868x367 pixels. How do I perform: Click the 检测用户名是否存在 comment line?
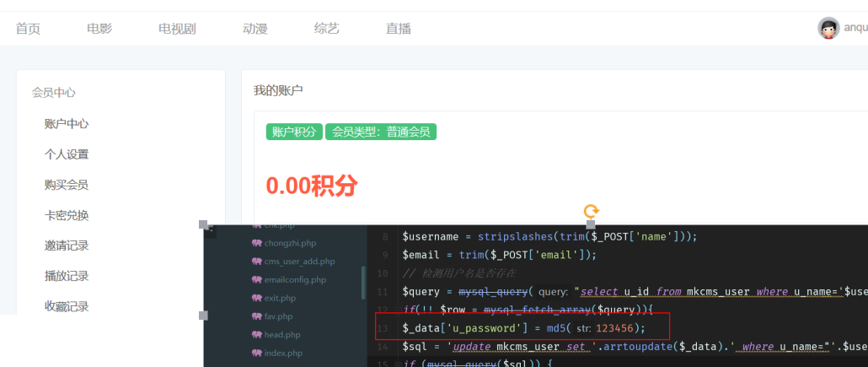tap(459, 273)
